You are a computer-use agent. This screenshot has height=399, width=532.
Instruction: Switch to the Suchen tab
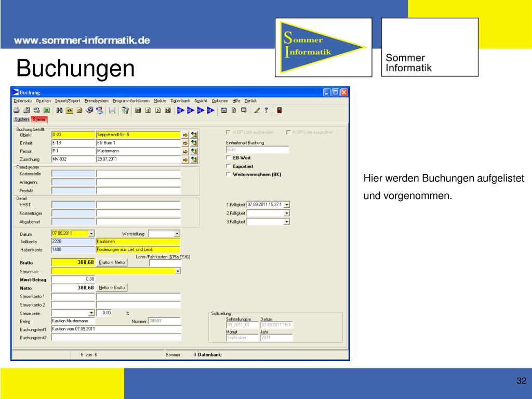pyautogui.click(x=22, y=119)
